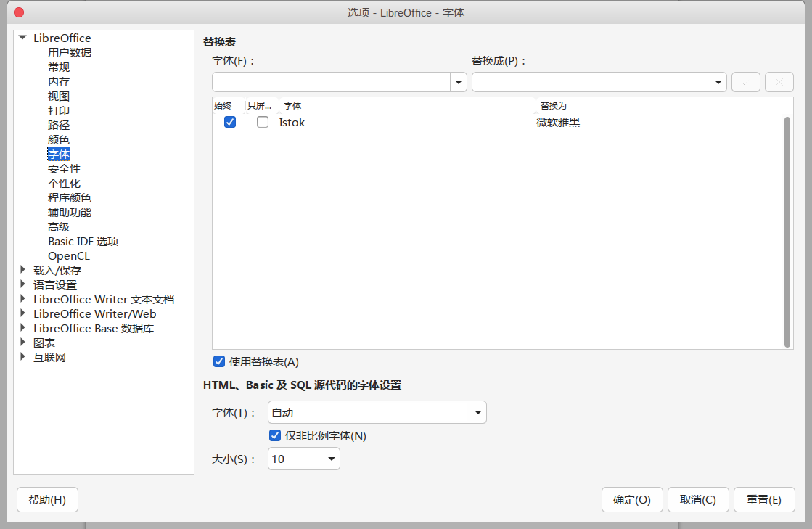The image size is (812, 529).
Task: Expand LibreOffice Base 数据库 node
Action: 22,328
